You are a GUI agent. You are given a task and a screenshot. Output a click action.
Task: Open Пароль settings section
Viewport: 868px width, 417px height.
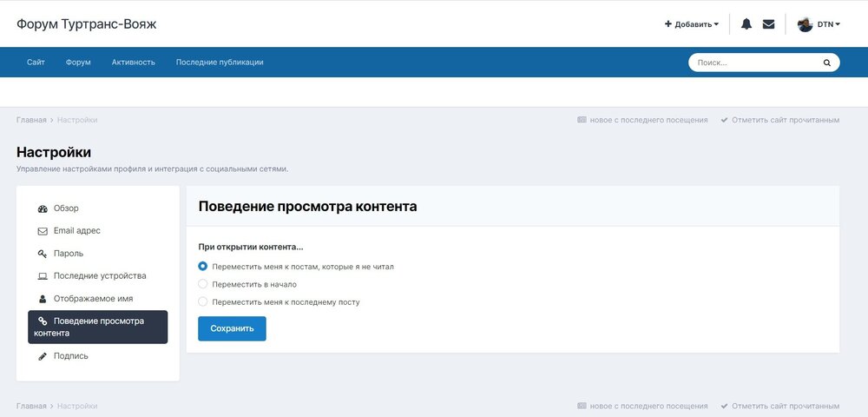(98, 254)
